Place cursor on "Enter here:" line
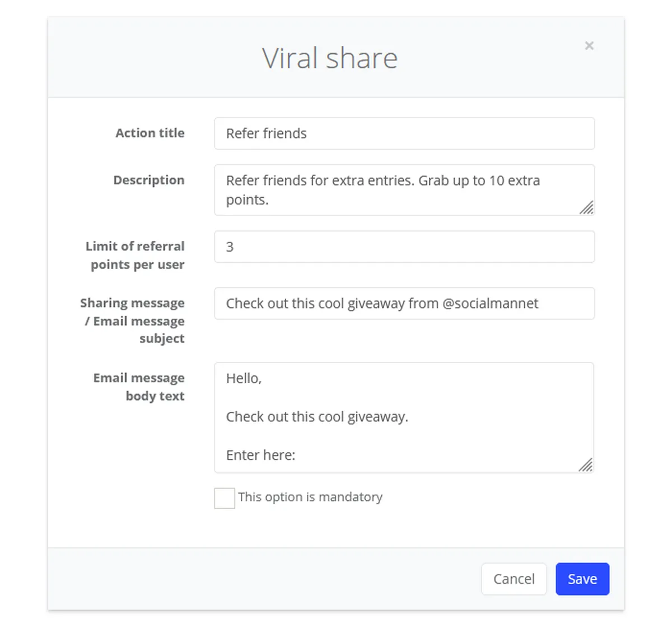The image size is (672, 628). [261, 455]
